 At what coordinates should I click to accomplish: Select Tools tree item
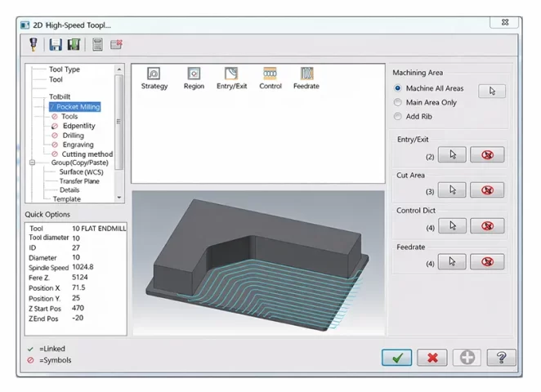pos(69,117)
